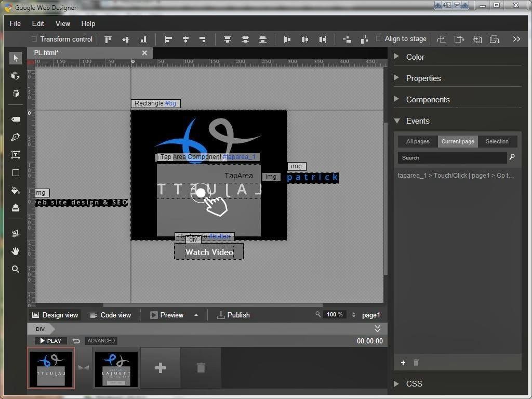Delete the selected event with trash icon
Screen dimensions: 532x399
coord(416,362)
